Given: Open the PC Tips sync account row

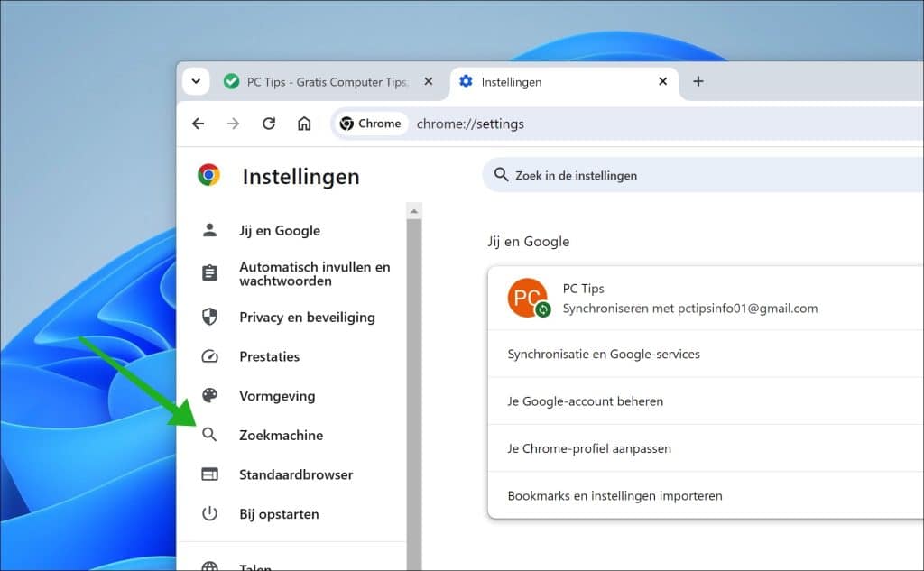Looking at the screenshot, I should tap(706, 299).
